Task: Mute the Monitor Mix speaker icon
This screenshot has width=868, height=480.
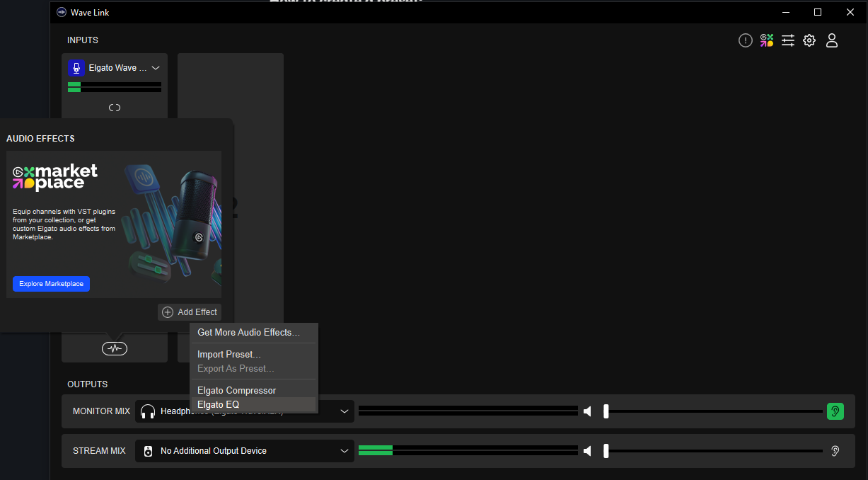Action: tap(587, 411)
